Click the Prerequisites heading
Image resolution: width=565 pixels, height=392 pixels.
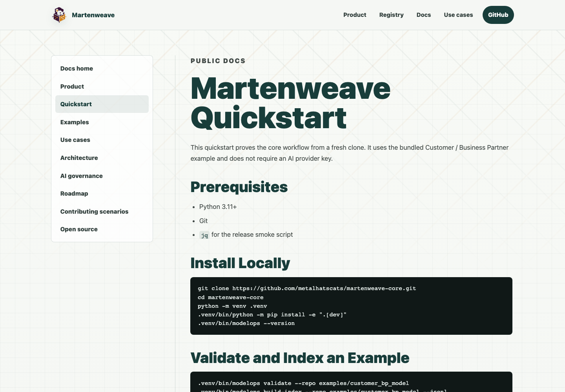[239, 187]
